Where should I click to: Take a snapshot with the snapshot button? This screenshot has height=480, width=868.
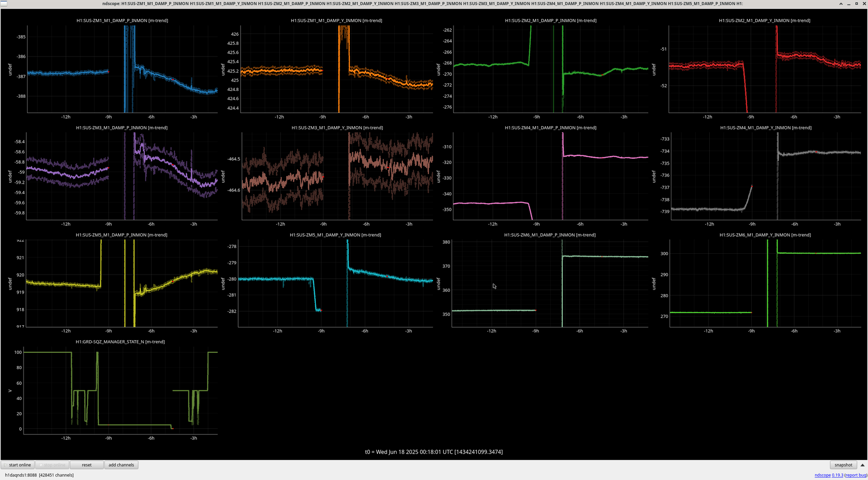tap(843, 465)
